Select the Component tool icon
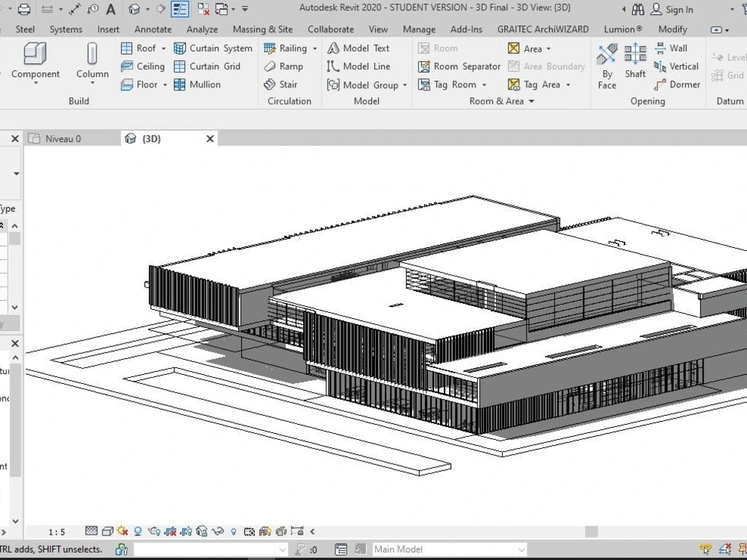This screenshot has height=560, width=747. pyautogui.click(x=35, y=53)
